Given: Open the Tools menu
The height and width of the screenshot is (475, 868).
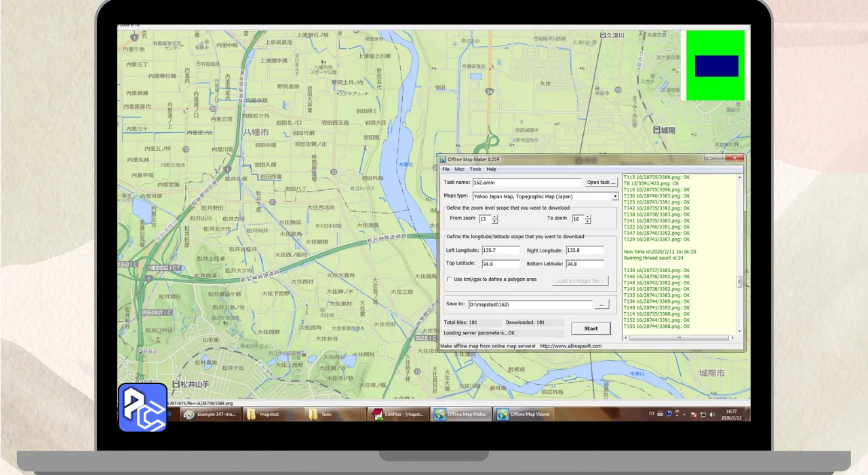Looking at the screenshot, I should (475, 169).
